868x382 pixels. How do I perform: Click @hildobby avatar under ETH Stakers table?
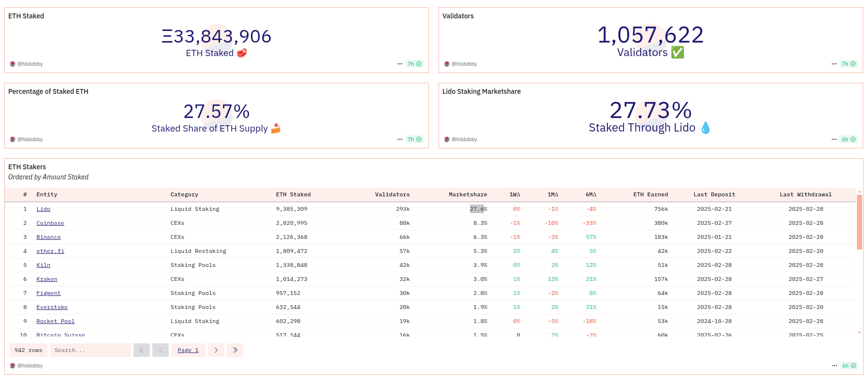click(x=13, y=366)
